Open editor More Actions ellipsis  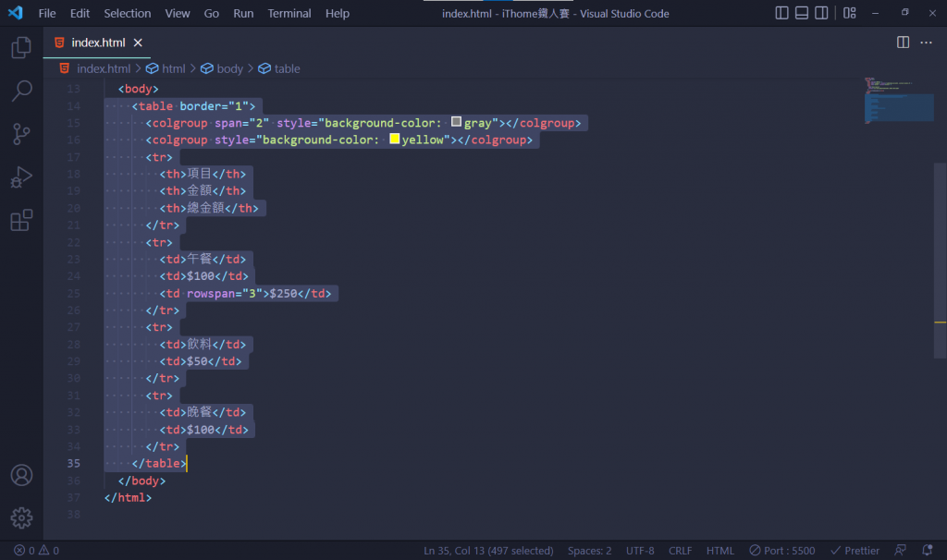[x=926, y=43]
